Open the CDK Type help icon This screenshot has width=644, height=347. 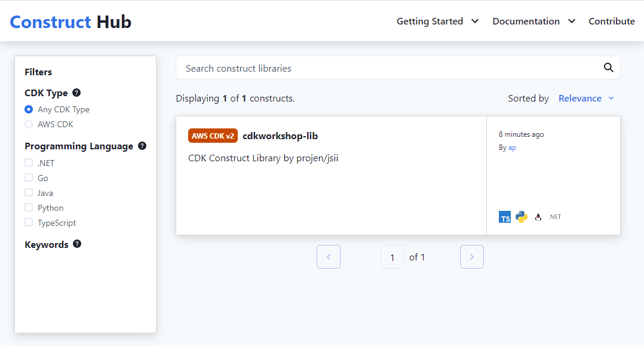(x=76, y=93)
